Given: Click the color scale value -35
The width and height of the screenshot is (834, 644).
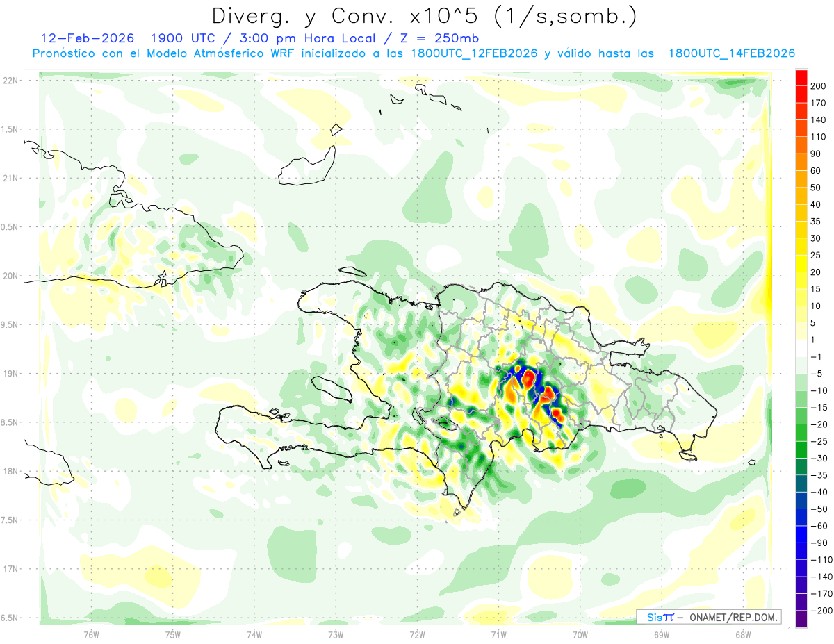Looking at the screenshot, I should 821,475.
